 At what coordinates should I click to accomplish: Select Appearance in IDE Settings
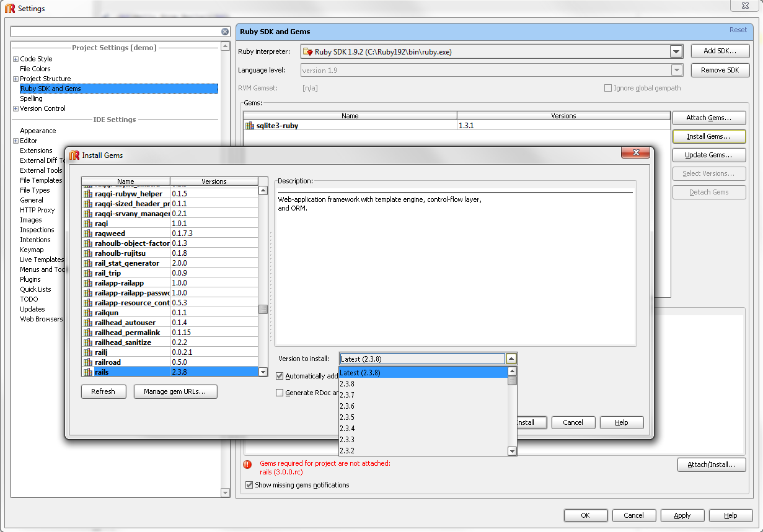tap(38, 131)
